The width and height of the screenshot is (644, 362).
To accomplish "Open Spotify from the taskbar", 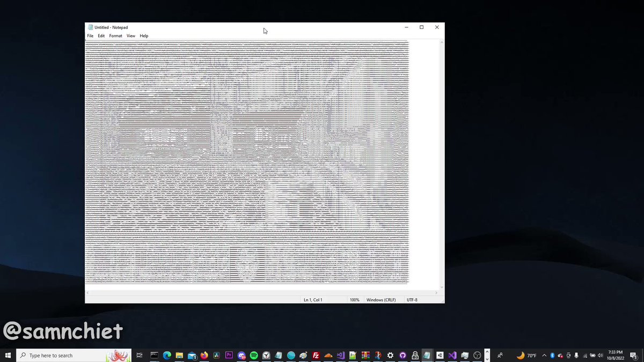I will [254, 355].
